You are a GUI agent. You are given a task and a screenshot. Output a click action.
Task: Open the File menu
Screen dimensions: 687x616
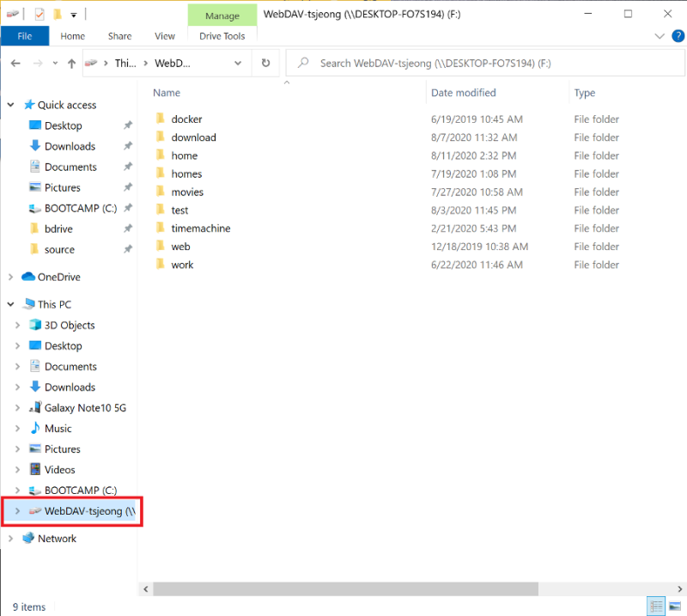pyautogui.click(x=25, y=36)
